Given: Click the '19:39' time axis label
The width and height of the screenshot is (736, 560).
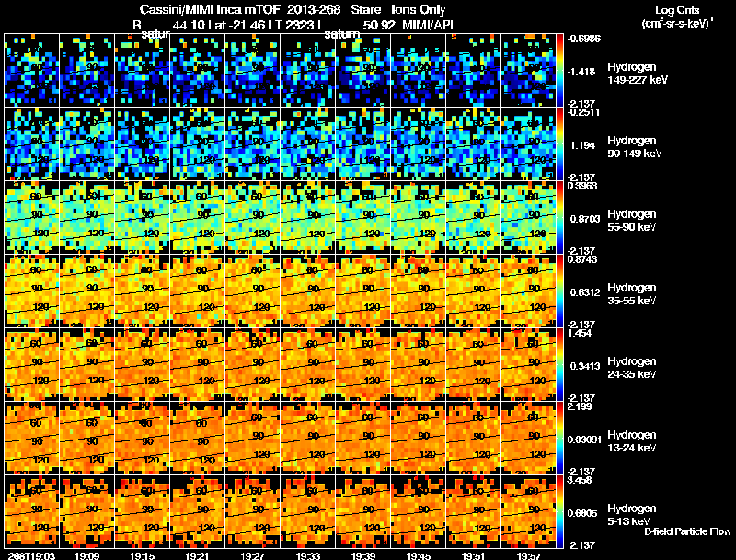Looking at the screenshot, I should 363,556.
